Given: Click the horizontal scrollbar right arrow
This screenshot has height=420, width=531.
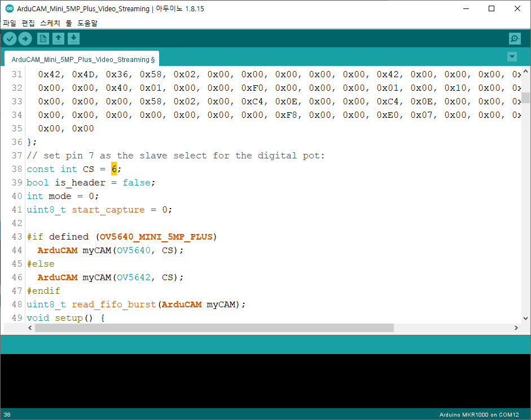Looking at the screenshot, I should pyautogui.click(x=516, y=328).
